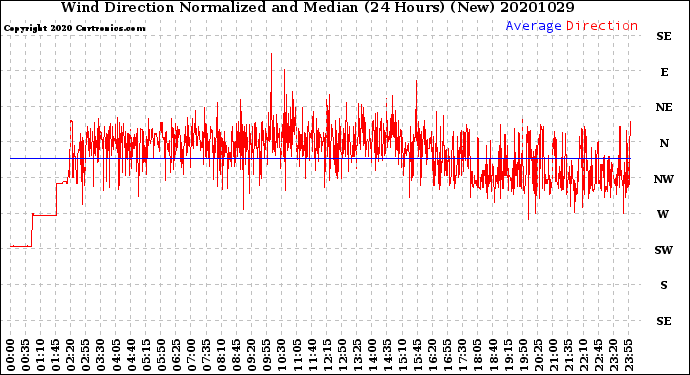690x375 pixels.
Task: Click the 16:55 time axis label
Action: [x=448, y=355]
